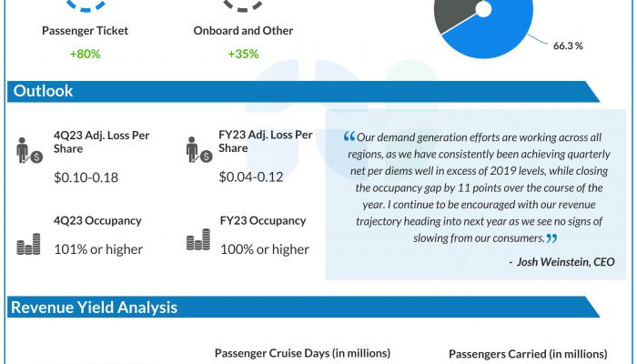This screenshot has height=364, width=637.
Task: Select the +35% growth figure
Action: [x=243, y=54]
